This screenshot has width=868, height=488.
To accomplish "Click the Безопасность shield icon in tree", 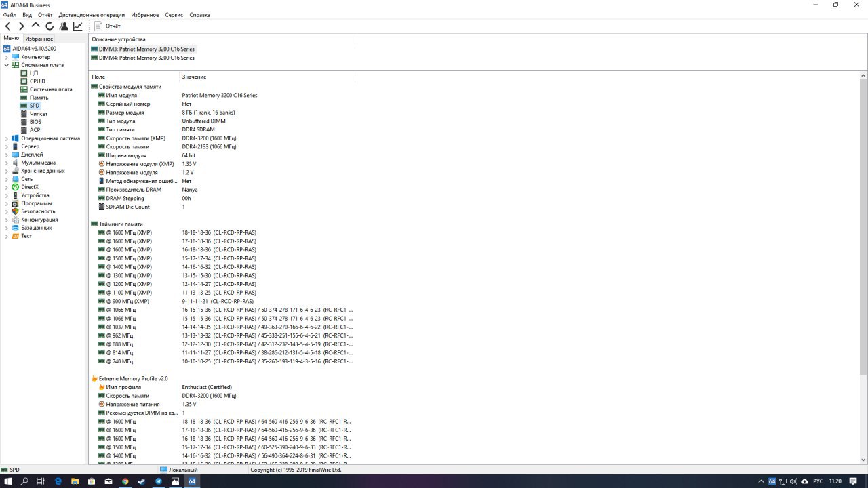I will pyautogui.click(x=15, y=211).
